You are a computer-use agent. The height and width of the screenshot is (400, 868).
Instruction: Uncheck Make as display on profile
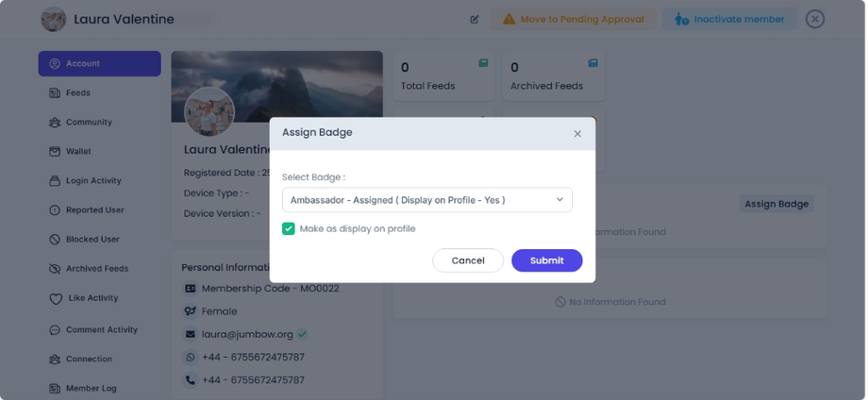(289, 228)
